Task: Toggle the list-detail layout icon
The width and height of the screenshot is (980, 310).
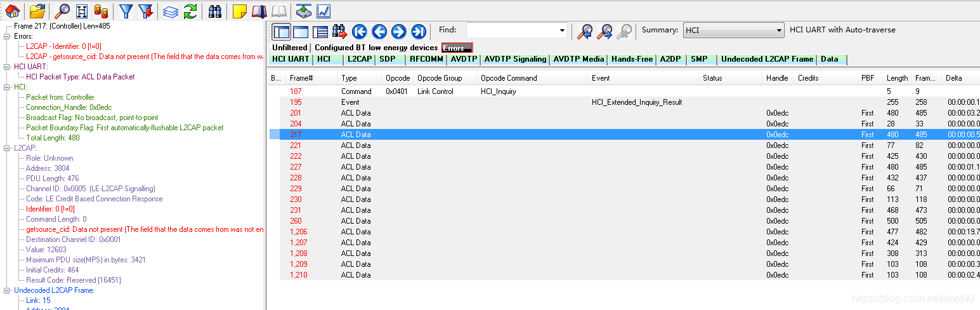Action: [x=320, y=31]
